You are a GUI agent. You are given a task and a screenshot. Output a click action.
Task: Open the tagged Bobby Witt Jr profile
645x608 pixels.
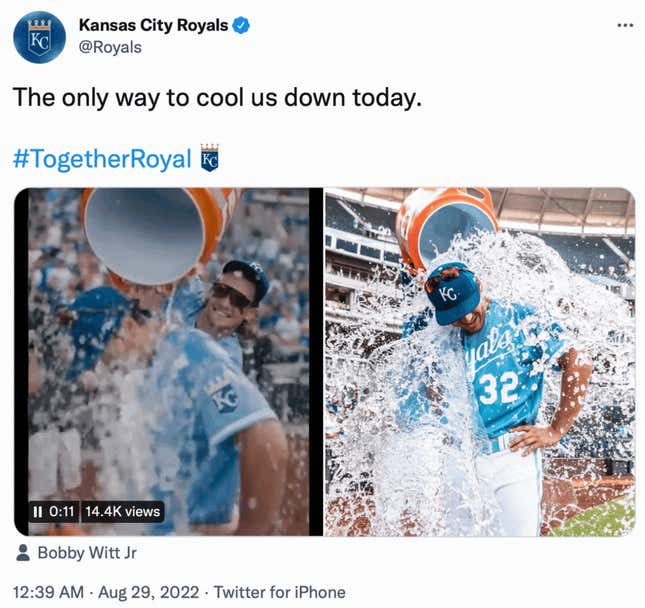coord(87,553)
